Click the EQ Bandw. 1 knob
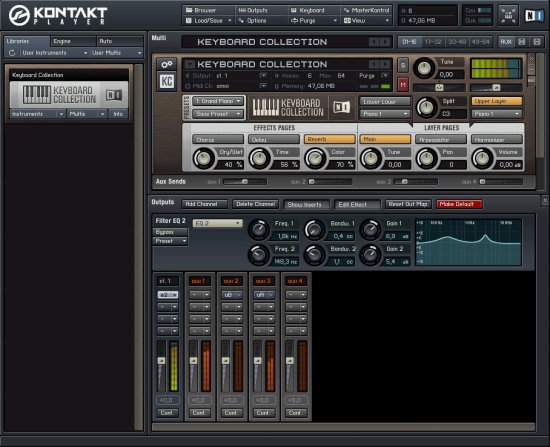 [315, 230]
